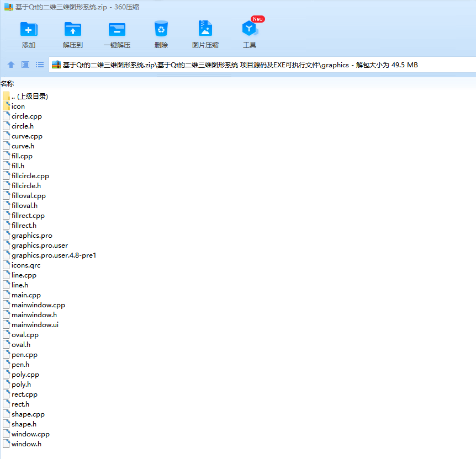The height and width of the screenshot is (459, 476).
Task: Open the 工具 (Tools) icon
Action: coord(250,29)
